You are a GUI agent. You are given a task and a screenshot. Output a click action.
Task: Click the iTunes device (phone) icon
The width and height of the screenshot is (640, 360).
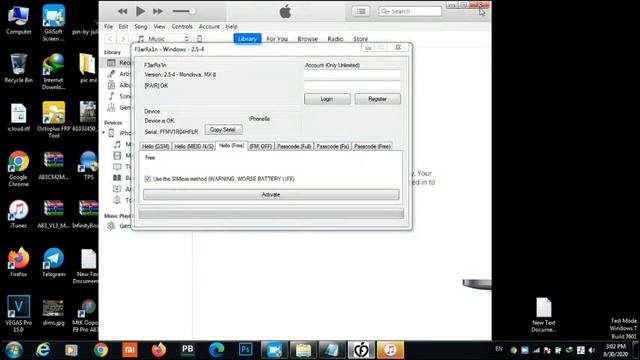point(200,39)
